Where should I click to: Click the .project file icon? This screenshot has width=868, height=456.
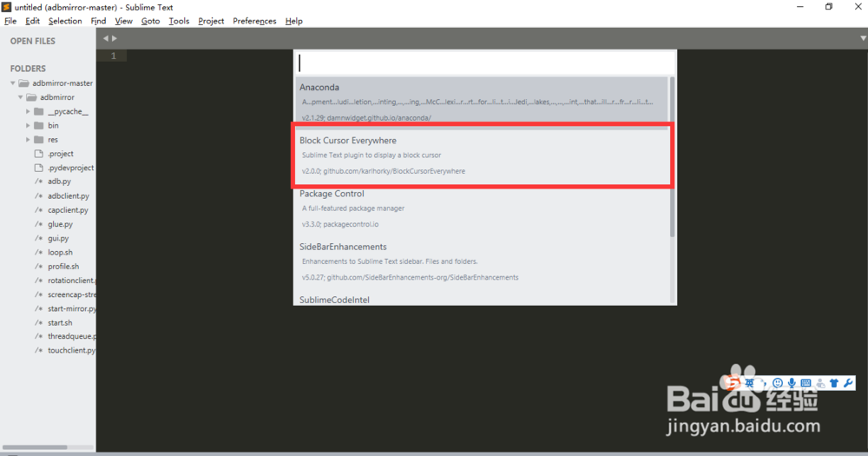(x=39, y=154)
